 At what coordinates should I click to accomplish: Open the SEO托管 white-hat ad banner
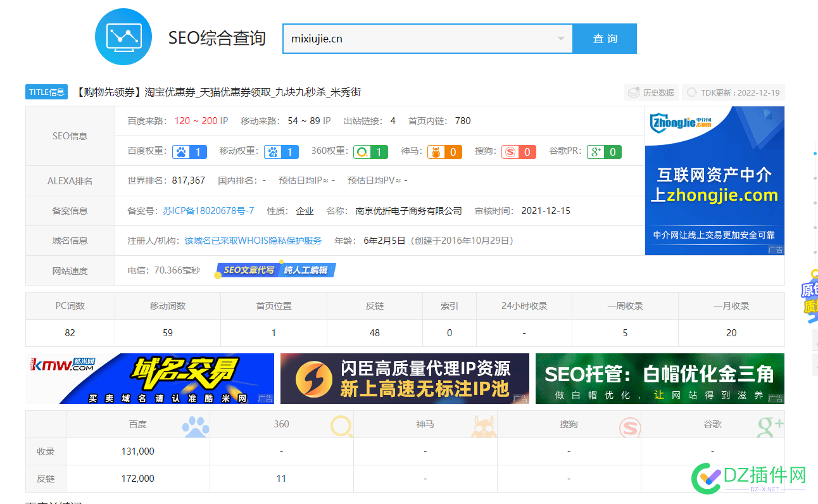point(660,379)
